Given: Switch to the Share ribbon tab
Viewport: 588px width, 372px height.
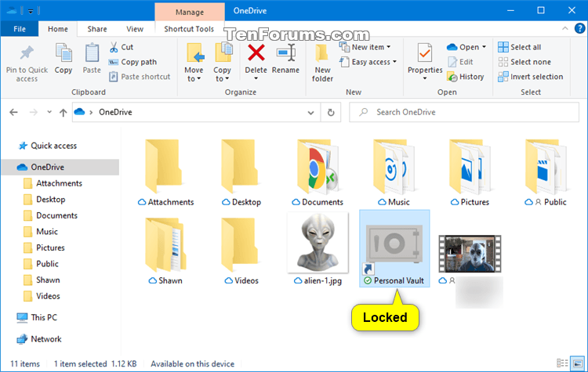Looking at the screenshot, I should (x=97, y=29).
